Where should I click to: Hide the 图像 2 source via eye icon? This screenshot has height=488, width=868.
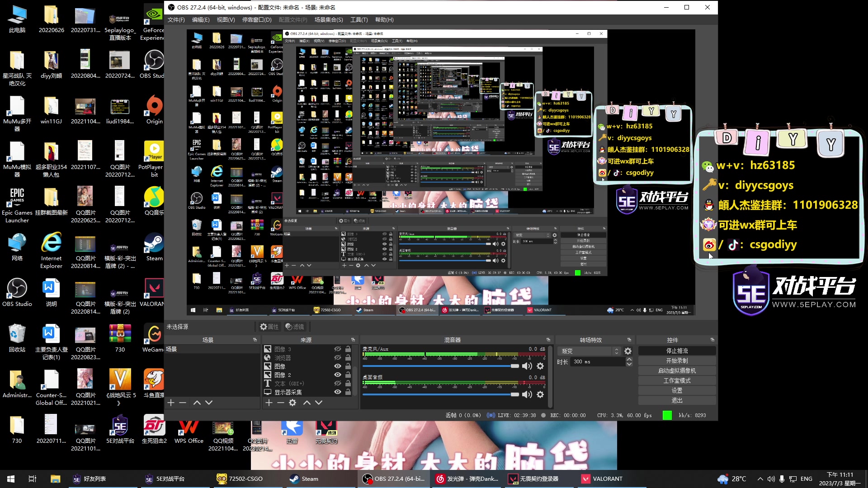(x=337, y=375)
